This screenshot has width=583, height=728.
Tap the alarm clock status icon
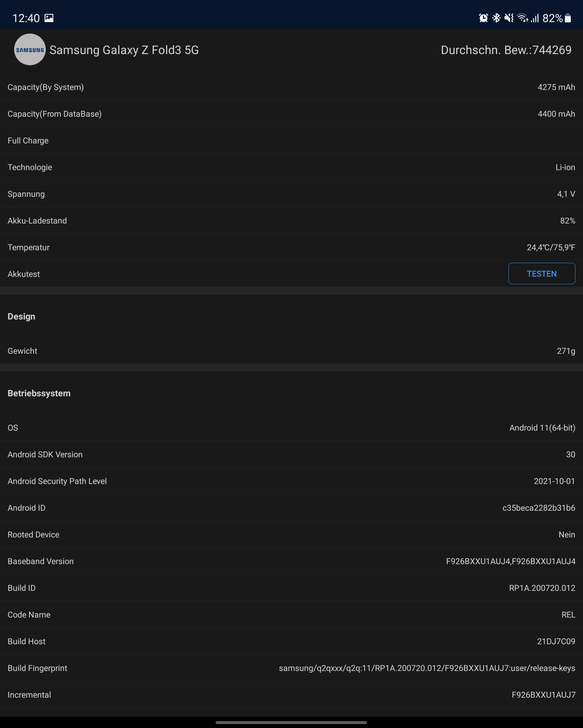coord(483,18)
